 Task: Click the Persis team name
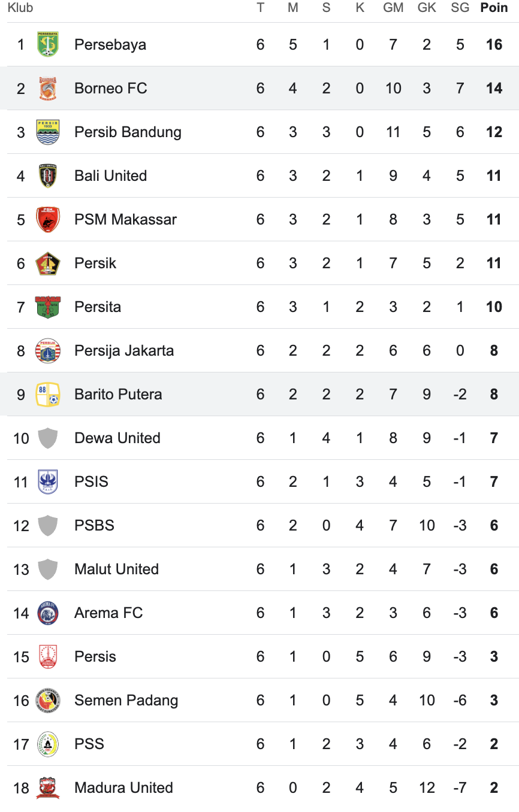95,656
